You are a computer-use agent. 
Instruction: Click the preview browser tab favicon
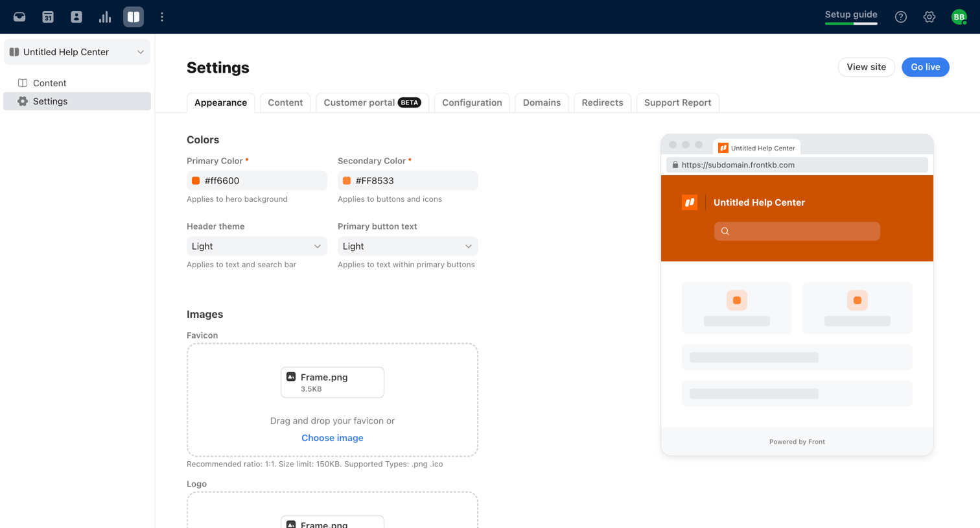tap(723, 148)
